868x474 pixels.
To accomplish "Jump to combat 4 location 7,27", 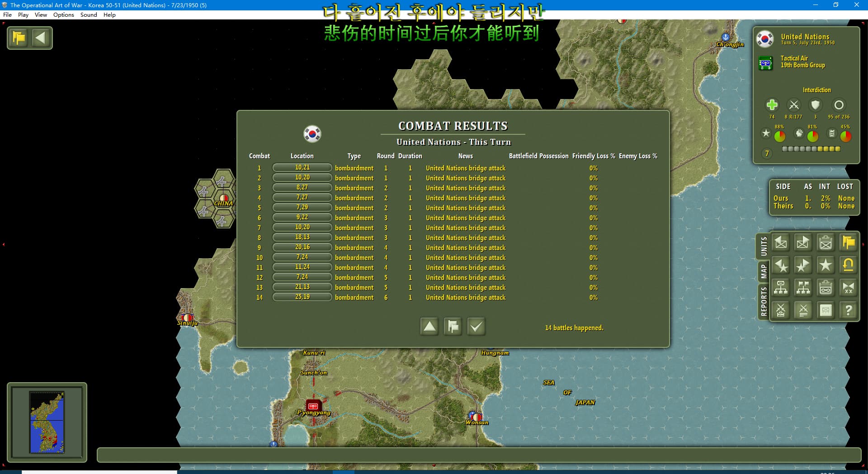I will [302, 198].
